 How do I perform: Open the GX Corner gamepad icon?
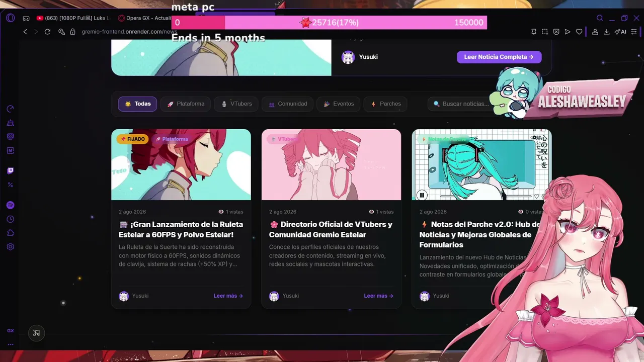[x=26, y=18]
